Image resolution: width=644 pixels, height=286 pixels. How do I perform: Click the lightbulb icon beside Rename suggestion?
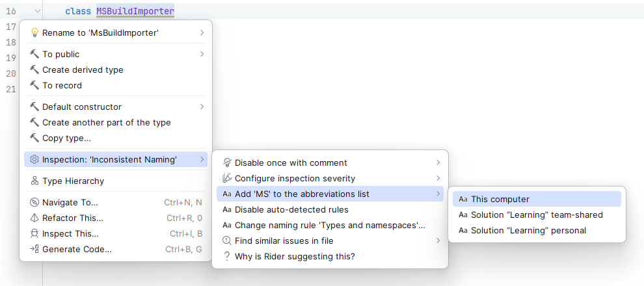coord(34,32)
